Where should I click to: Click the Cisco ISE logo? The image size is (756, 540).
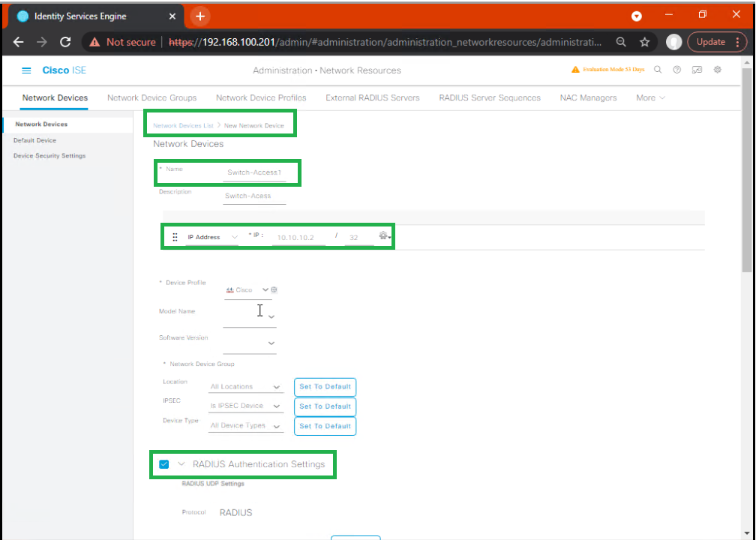pos(64,70)
